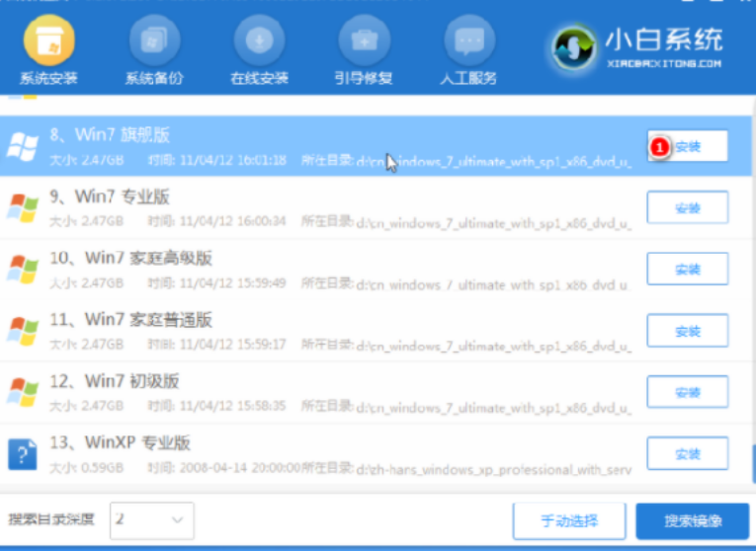The width and height of the screenshot is (756, 551).
Task: Open the 人工服务 chat icon
Action: pos(469,39)
